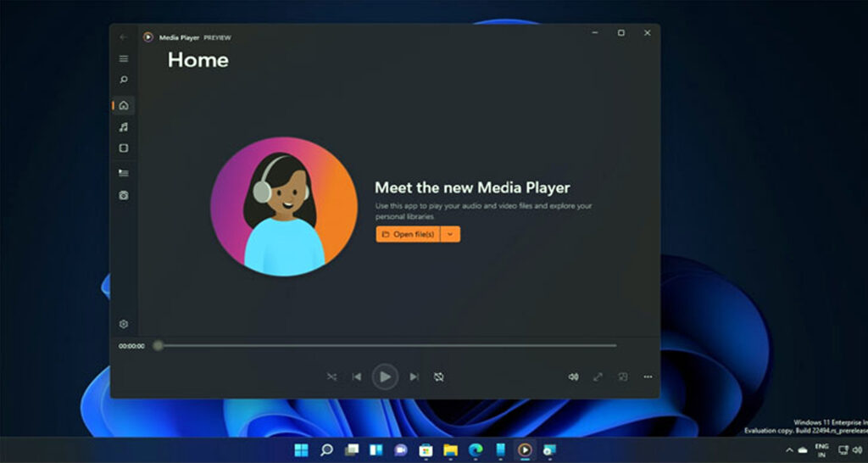The width and height of the screenshot is (868, 463).
Task: Open the Windows Start menu
Action: pos(302,449)
